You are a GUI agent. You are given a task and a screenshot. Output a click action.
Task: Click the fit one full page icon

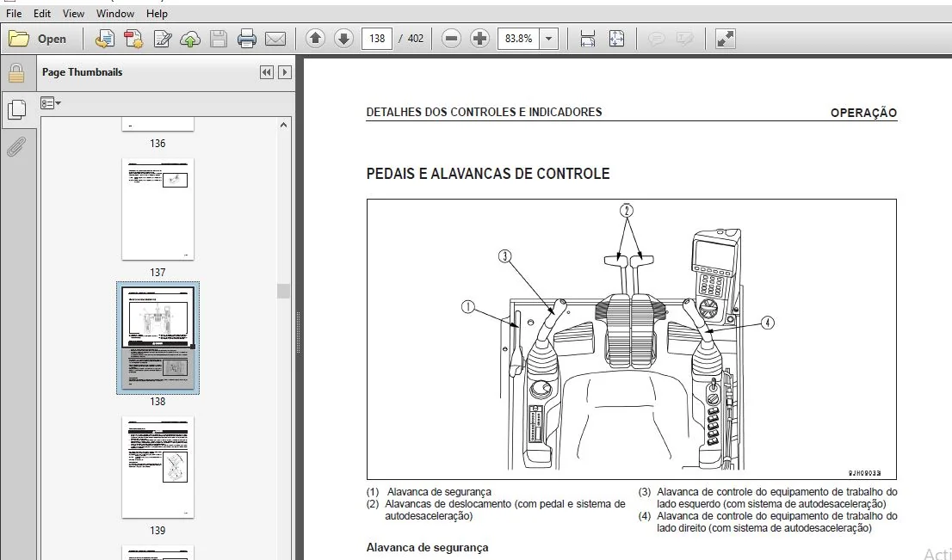(x=616, y=39)
